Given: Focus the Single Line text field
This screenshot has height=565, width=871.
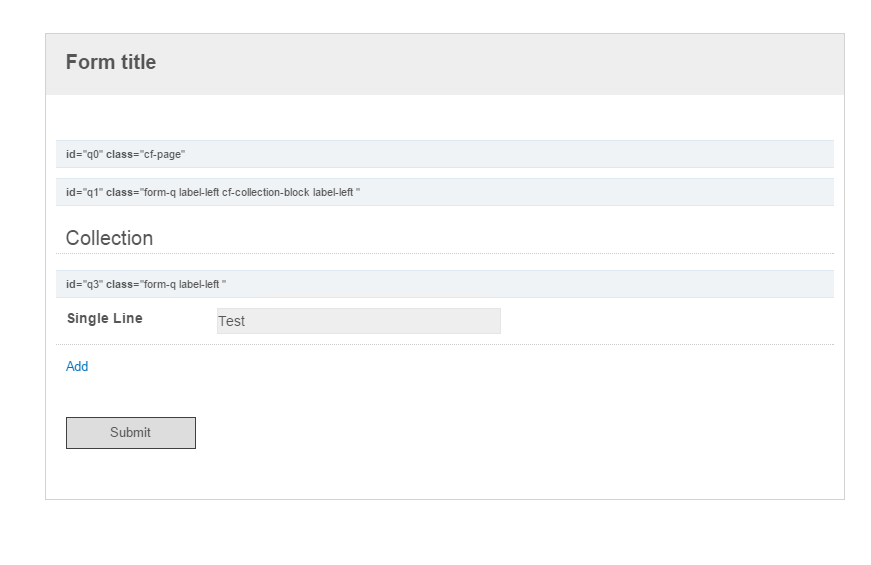Looking at the screenshot, I should pos(358,321).
